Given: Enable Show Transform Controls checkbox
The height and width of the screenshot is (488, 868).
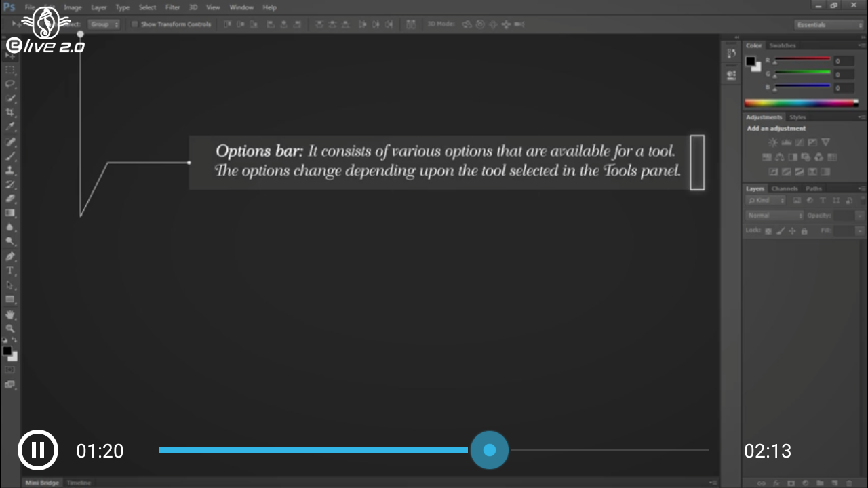Looking at the screenshot, I should pyautogui.click(x=135, y=24).
